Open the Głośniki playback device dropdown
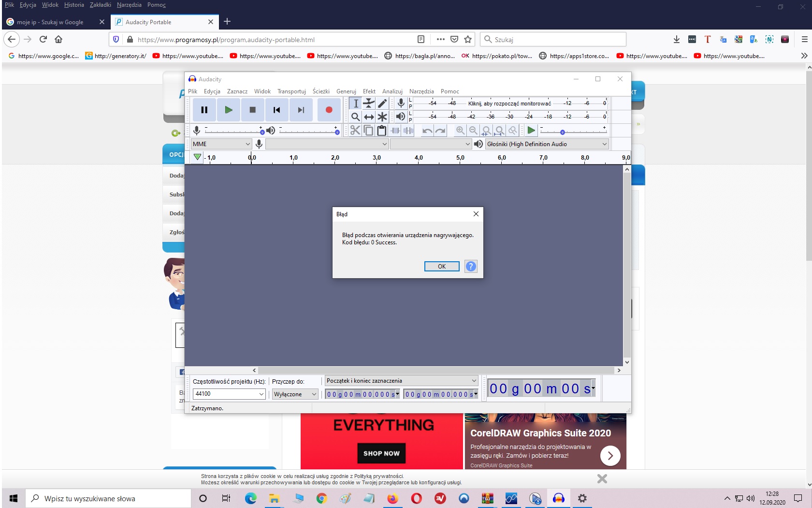 click(x=546, y=144)
